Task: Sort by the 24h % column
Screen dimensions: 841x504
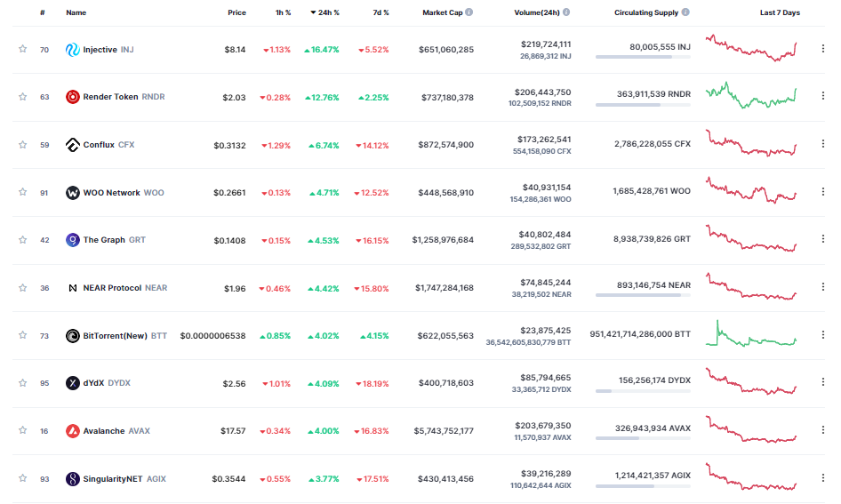Action: pyautogui.click(x=325, y=12)
